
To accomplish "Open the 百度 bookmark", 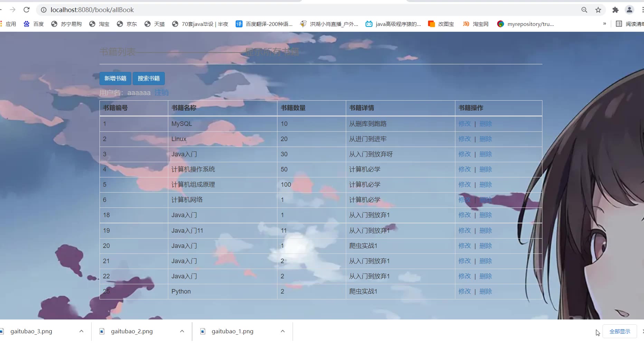I will (x=34, y=24).
